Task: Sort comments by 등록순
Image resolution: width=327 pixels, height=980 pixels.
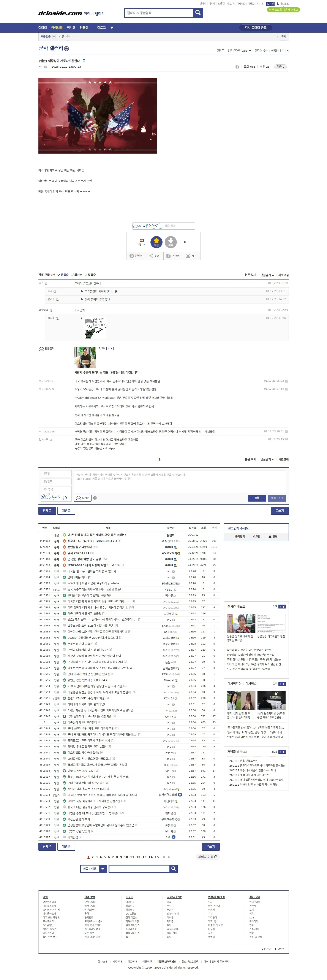Action: [x=63, y=275]
